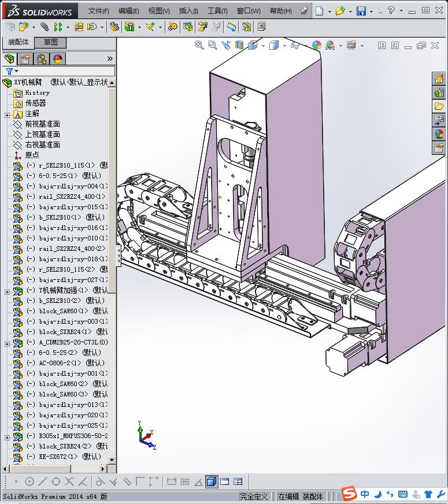Open the 插入(I) menu
The width and height of the screenshot is (448, 504).
[188, 11]
